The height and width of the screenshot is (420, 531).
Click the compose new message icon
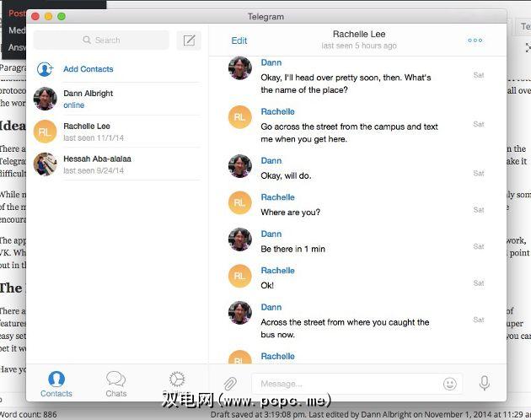coord(189,40)
